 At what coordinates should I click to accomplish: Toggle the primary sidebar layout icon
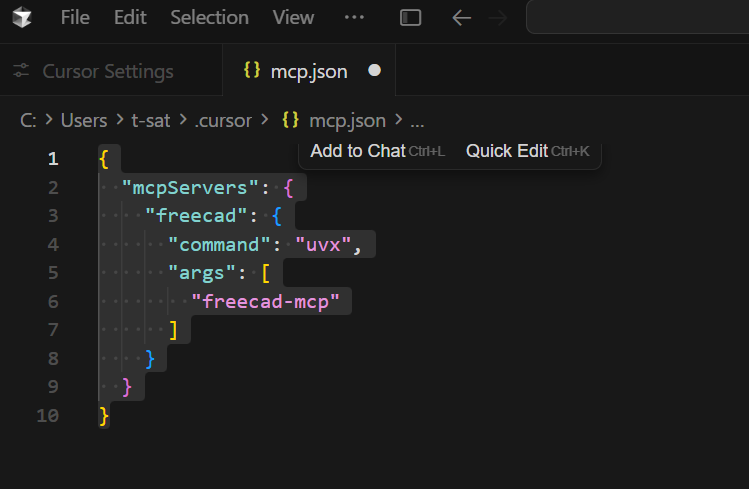click(410, 18)
